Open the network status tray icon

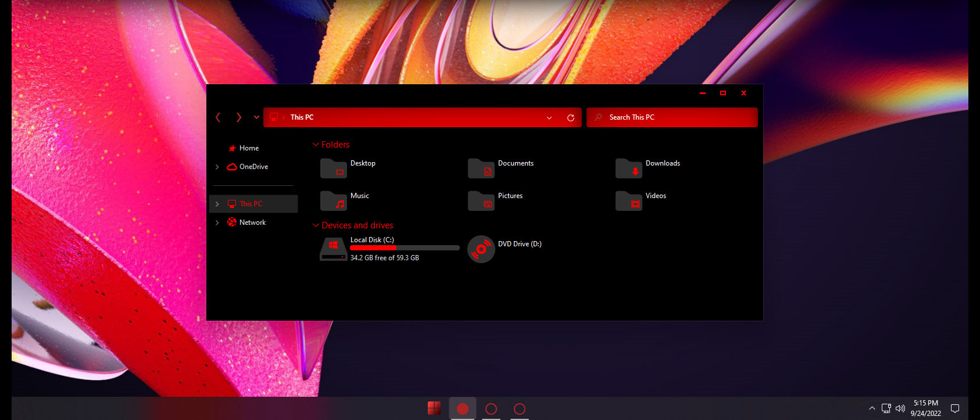click(x=886, y=408)
